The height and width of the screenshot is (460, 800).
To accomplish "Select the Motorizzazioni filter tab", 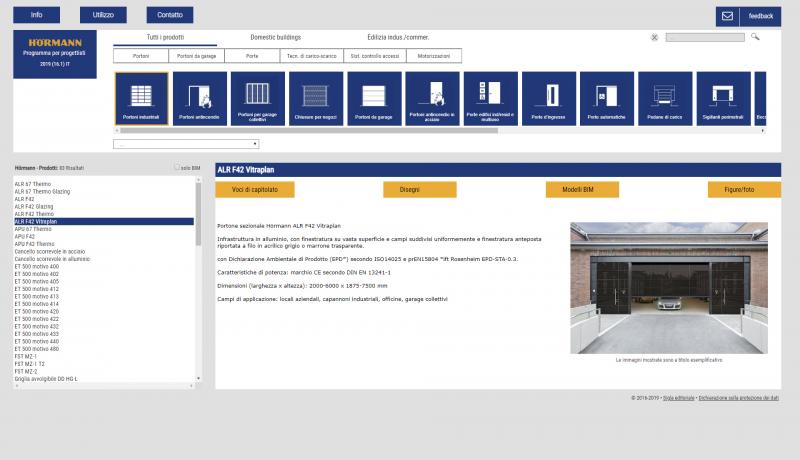I will click(x=434, y=56).
